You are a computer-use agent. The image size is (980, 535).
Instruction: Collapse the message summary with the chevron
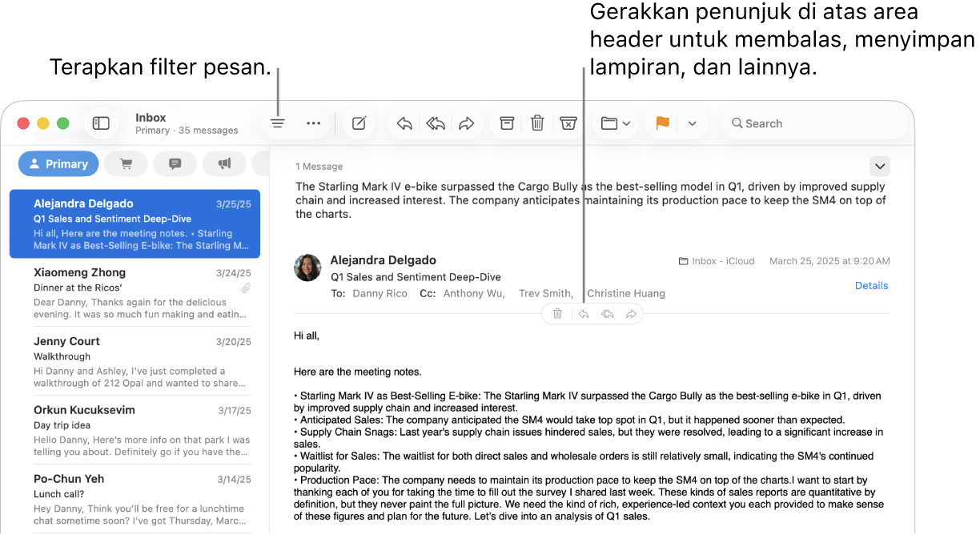coord(879,166)
